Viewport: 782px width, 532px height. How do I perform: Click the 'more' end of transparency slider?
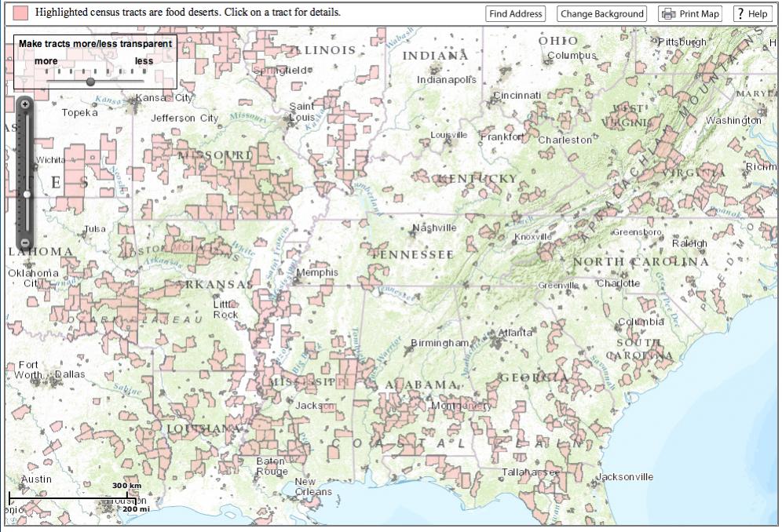click(x=46, y=61)
